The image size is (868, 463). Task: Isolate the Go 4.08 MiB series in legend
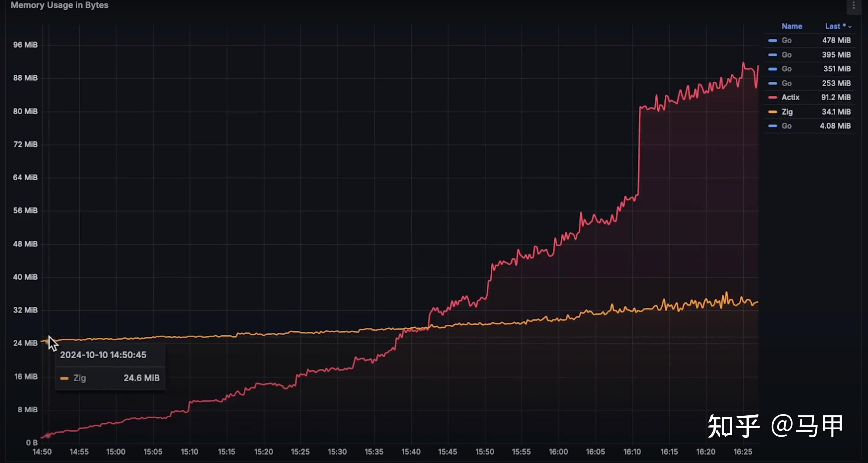[x=787, y=126]
